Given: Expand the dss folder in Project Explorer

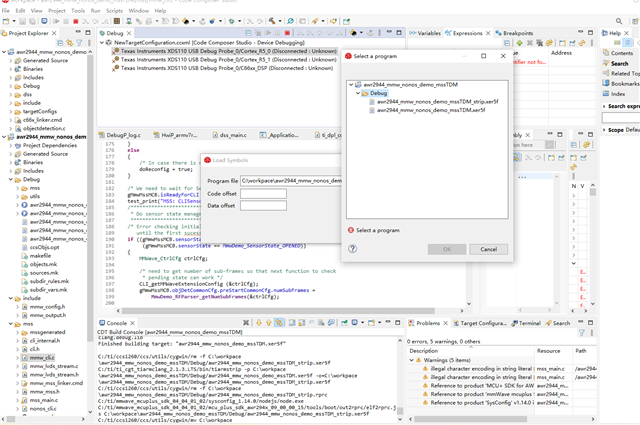Looking at the screenshot, I should coord(11,94).
